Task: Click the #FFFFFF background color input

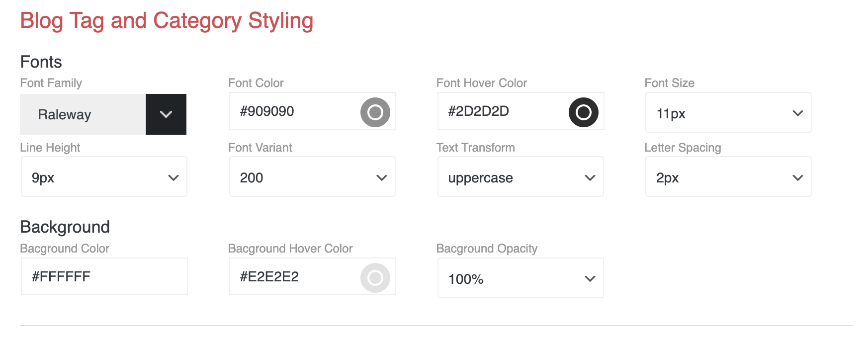Action: pos(104,277)
